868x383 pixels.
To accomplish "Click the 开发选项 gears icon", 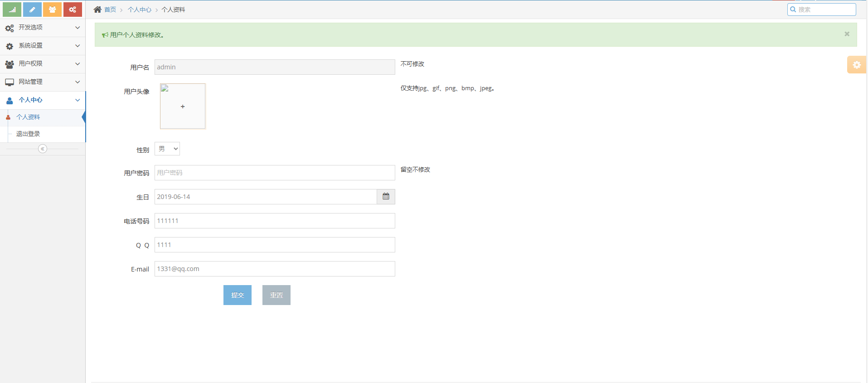I will [10, 28].
